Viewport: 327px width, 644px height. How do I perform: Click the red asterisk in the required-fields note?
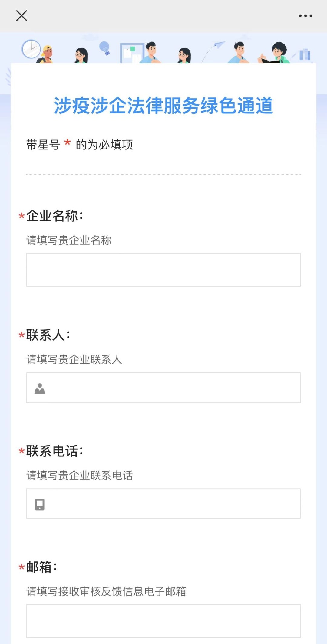click(x=68, y=142)
